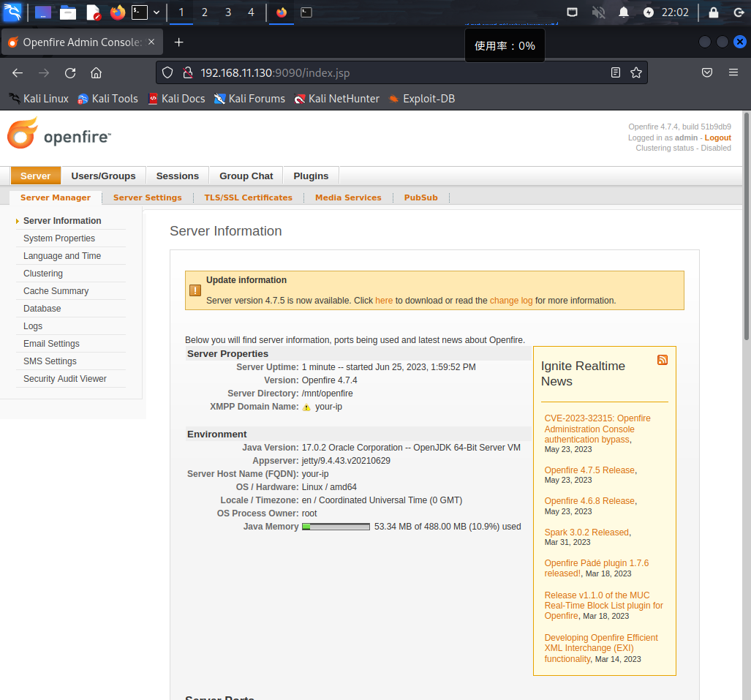Reload the page with the refresh icon
The image size is (751, 700).
[x=70, y=72]
